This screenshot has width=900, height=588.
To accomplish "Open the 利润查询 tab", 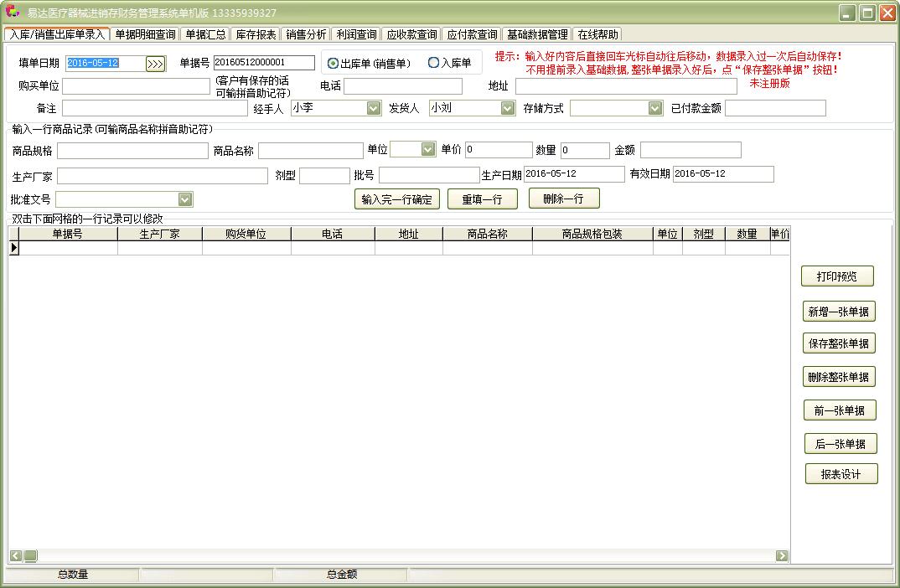I will (356, 34).
